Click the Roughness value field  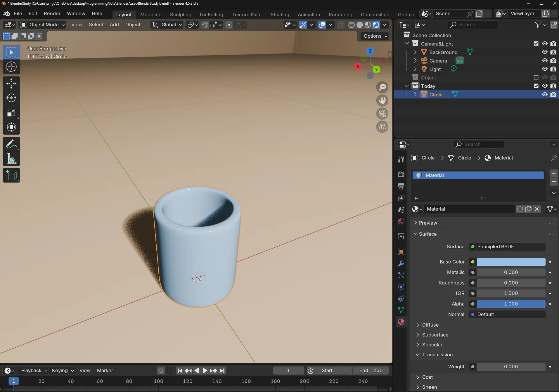point(511,283)
